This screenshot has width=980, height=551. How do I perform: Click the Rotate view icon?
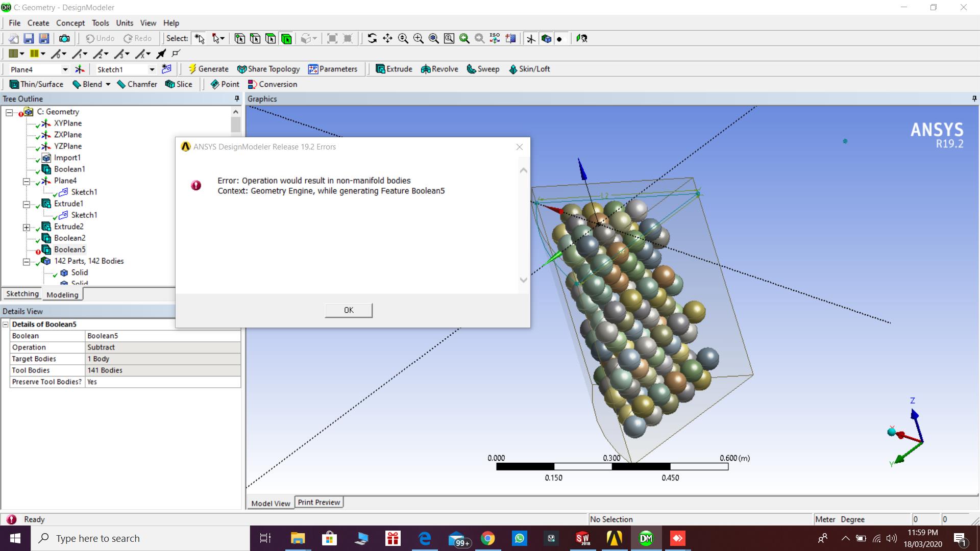[x=372, y=38]
